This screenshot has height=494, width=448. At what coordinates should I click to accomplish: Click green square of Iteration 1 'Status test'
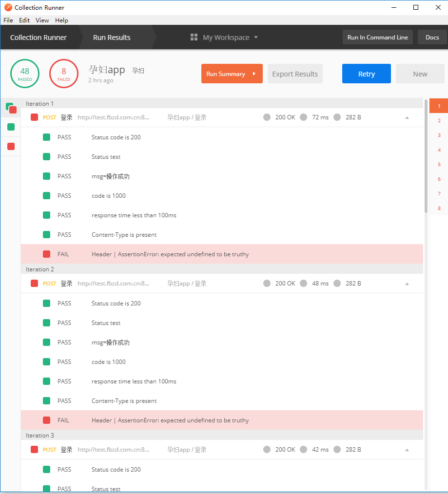coord(47,156)
